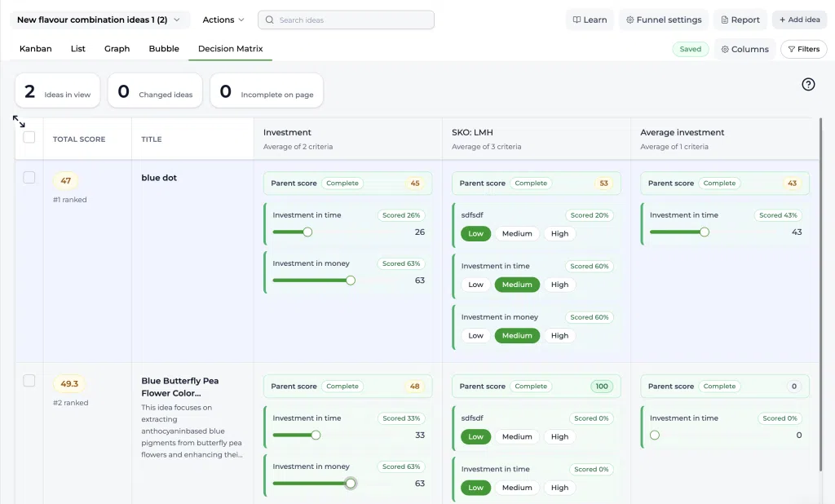The width and height of the screenshot is (835, 504).
Task: Click Blue Butterfly Average investment slider at 0
Action: coord(655,435)
